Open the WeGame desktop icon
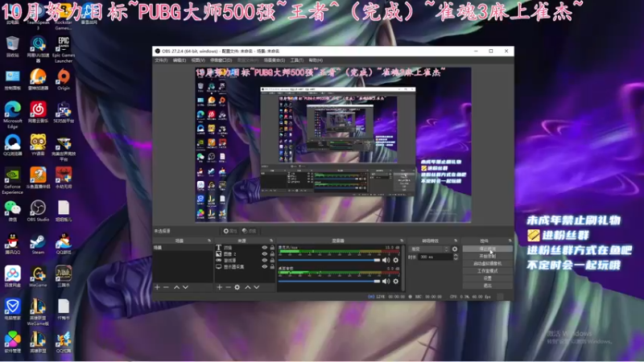The width and height of the screenshot is (644, 362). [x=38, y=276]
